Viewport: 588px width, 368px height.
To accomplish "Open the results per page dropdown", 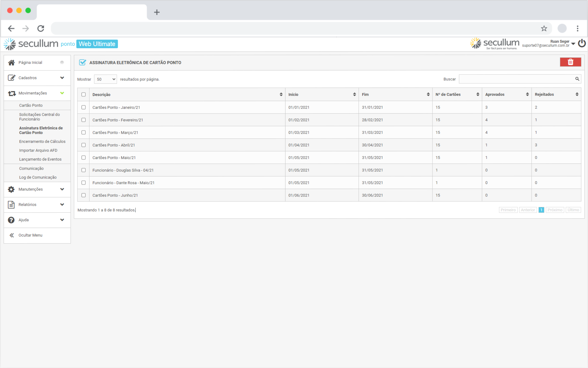I will point(105,79).
